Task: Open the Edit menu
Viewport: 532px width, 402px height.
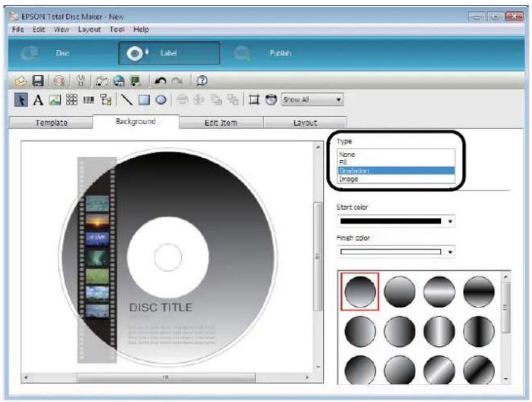Action: [39, 29]
